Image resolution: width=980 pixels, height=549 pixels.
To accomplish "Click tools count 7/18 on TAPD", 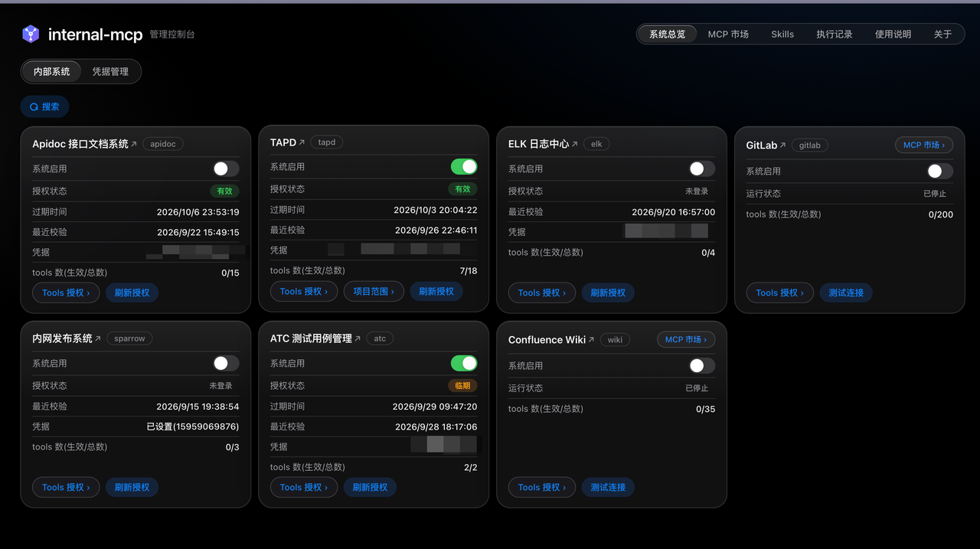I will click(x=469, y=271).
